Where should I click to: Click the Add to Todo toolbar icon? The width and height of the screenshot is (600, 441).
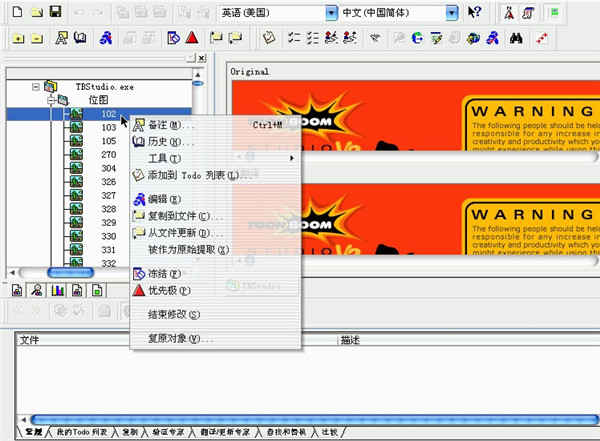[x=269, y=38]
